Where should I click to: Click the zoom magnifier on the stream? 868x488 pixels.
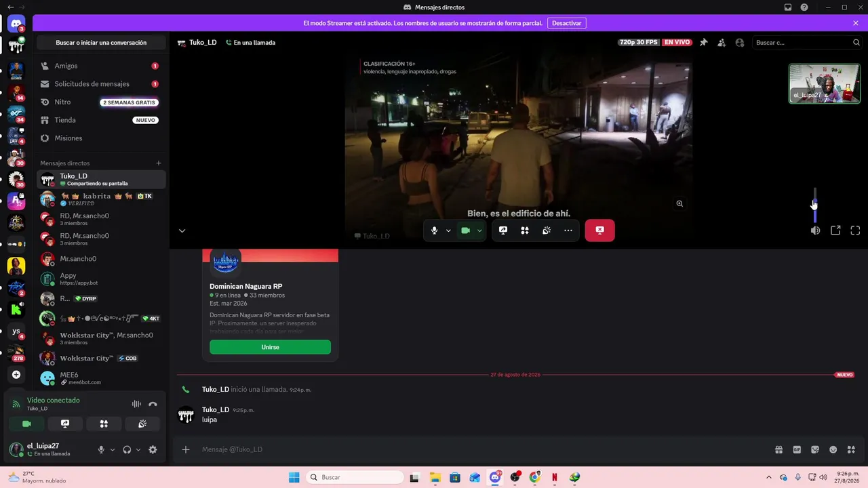point(679,203)
